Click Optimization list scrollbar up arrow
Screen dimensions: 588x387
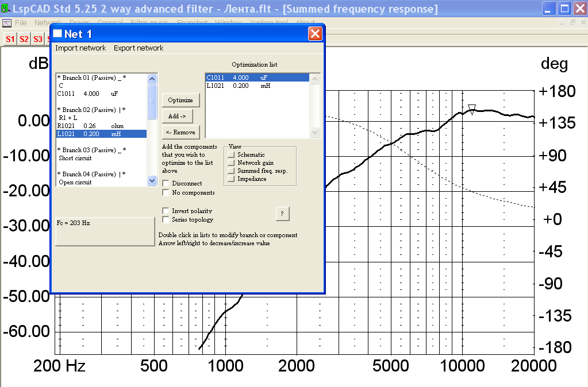click(x=314, y=79)
